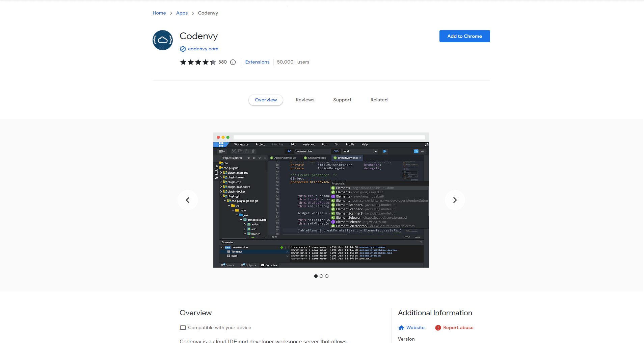644x343 pixels.
Task: Switch to the Overview tab
Action: 266,100
